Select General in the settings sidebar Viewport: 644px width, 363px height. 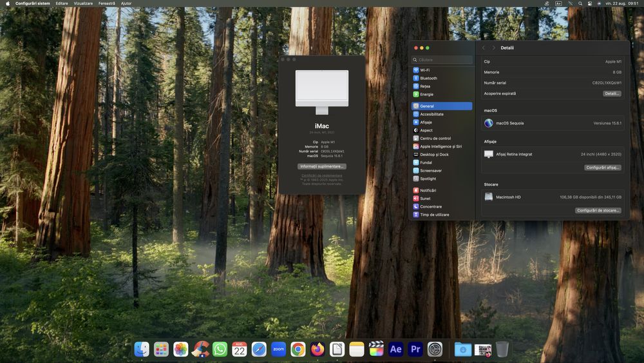pyautogui.click(x=442, y=106)
